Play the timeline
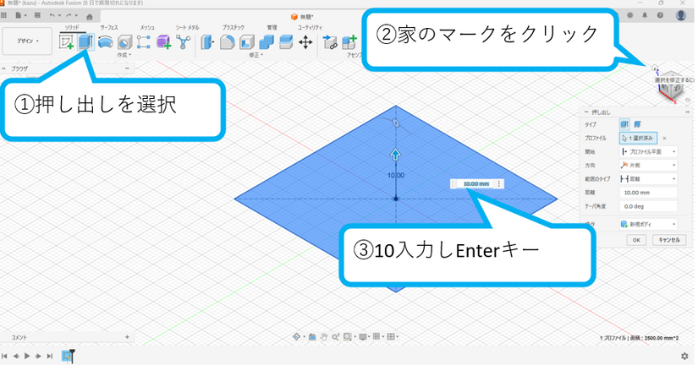Viewport: 698px width, 365px height. point(27,356)
